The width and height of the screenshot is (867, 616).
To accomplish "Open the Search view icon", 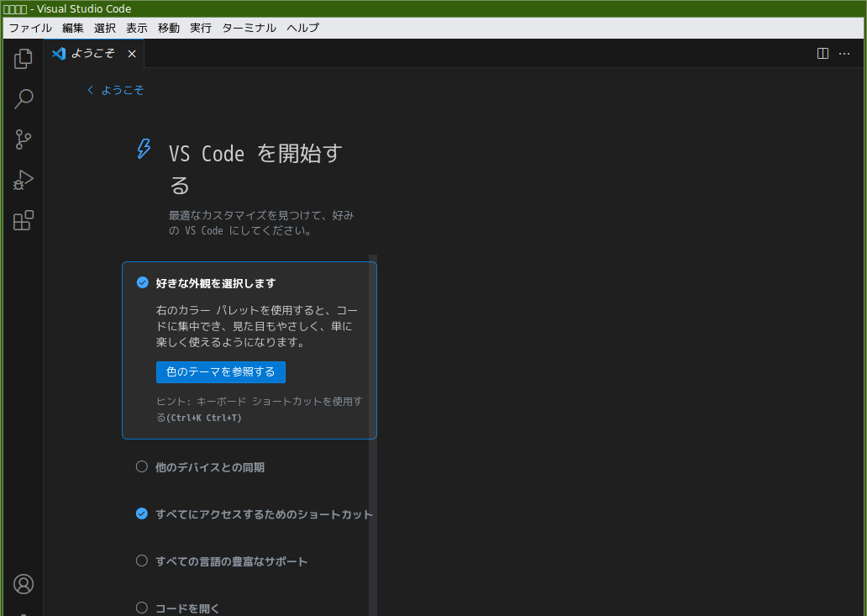I will (x=24, y=99).
